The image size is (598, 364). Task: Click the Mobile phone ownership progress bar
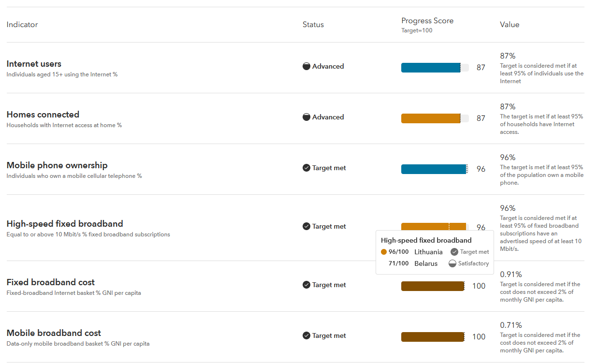(435, 169)
